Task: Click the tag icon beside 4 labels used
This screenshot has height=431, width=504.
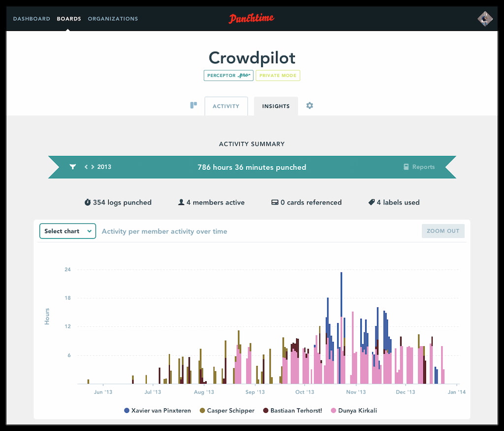Action: tap(372, 202)
